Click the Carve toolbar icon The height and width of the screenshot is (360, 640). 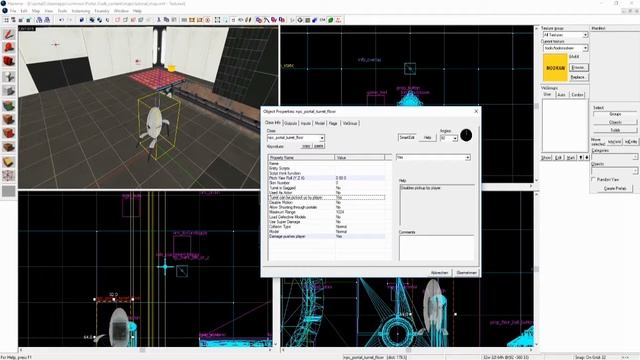[x=82, y=20]
